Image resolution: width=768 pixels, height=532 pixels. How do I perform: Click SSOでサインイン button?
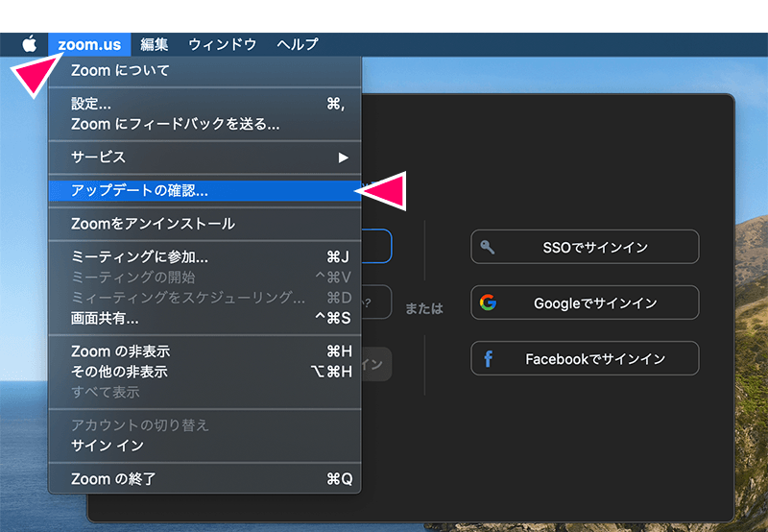pos(585,247)
